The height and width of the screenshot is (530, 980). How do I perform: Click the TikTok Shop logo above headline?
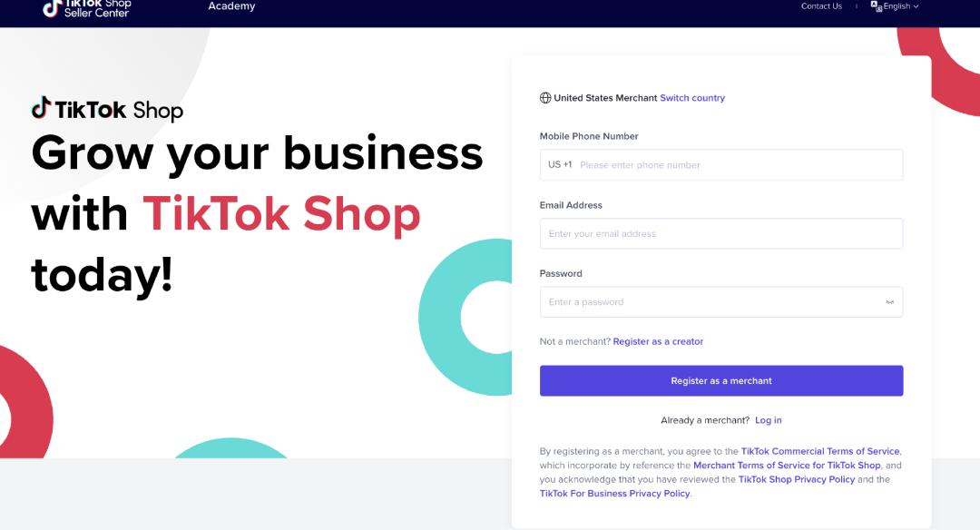pos(107,110)
